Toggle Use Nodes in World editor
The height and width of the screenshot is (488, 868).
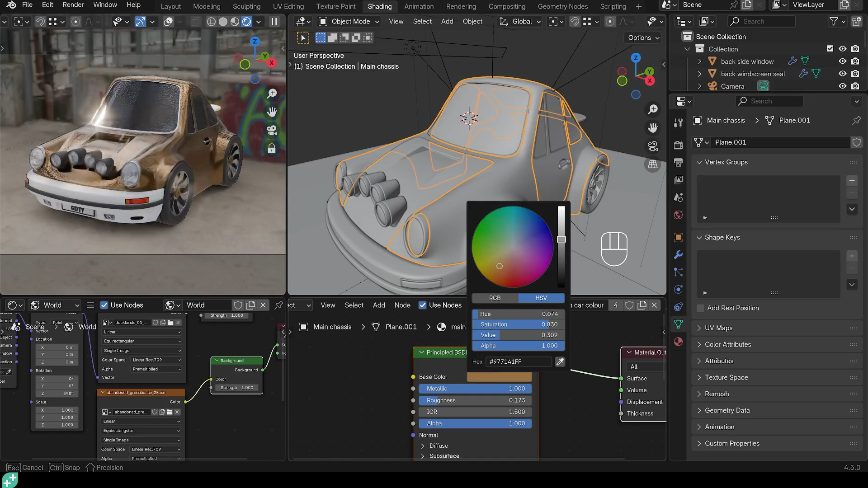tap(104, 305)
